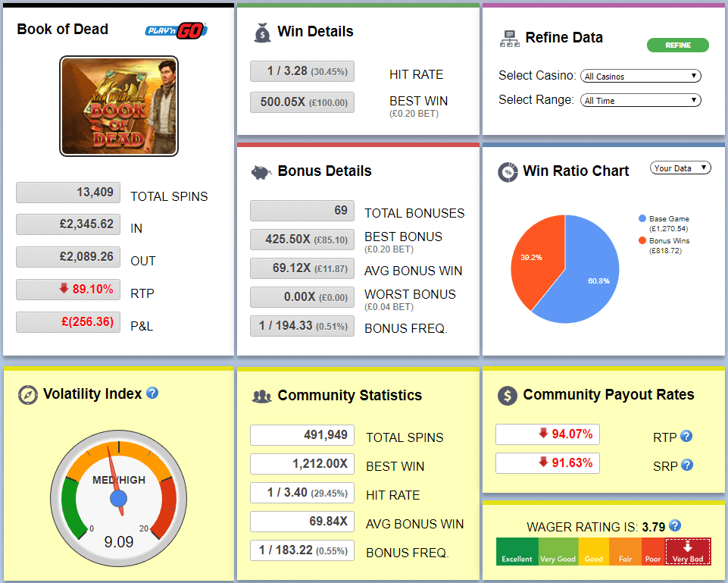Click the 425.50X best bonus value
The image size is (728, 583).
pyautogui.click(x=302, y=240)
